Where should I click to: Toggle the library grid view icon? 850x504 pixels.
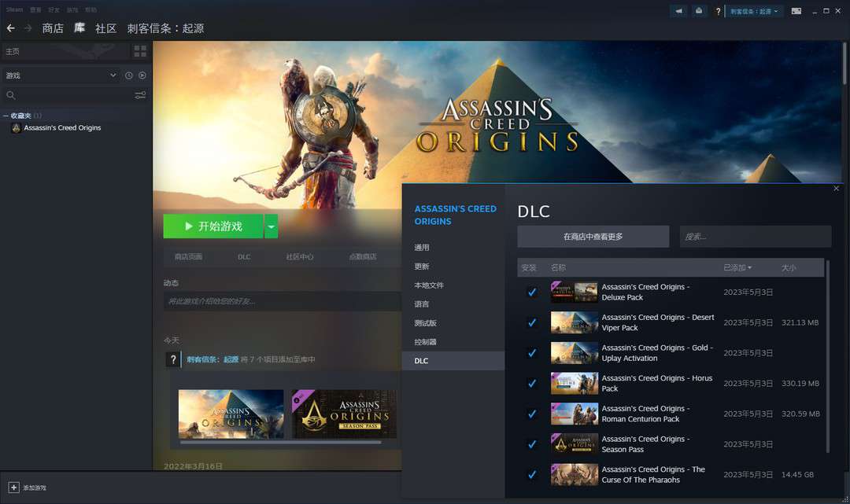tap(140, 51)
